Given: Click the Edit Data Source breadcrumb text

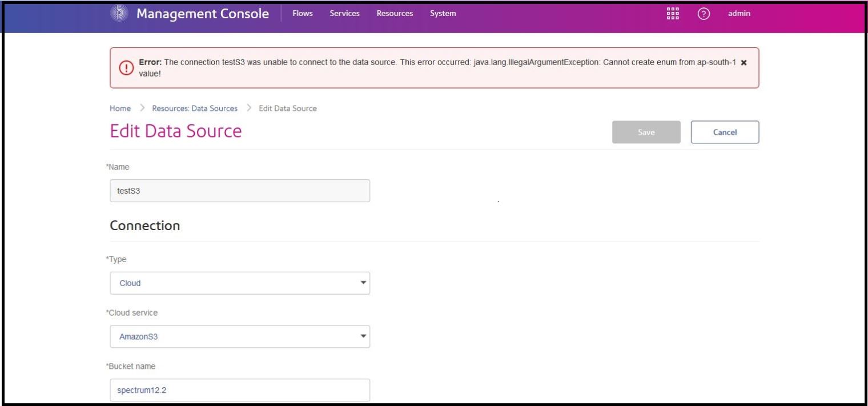Looking at the screenshot, I should tap(288, 108).
